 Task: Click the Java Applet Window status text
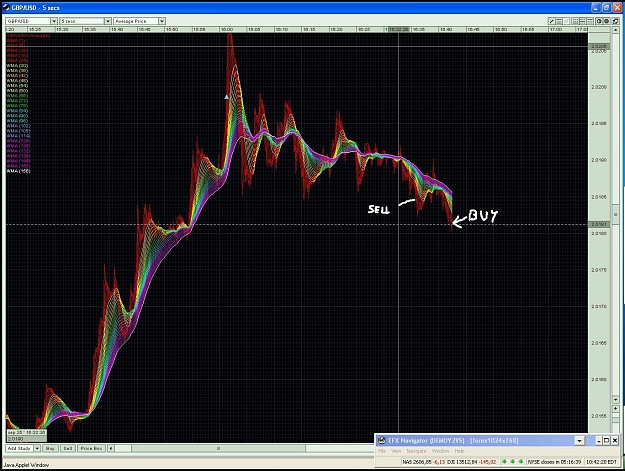(26, 465)
